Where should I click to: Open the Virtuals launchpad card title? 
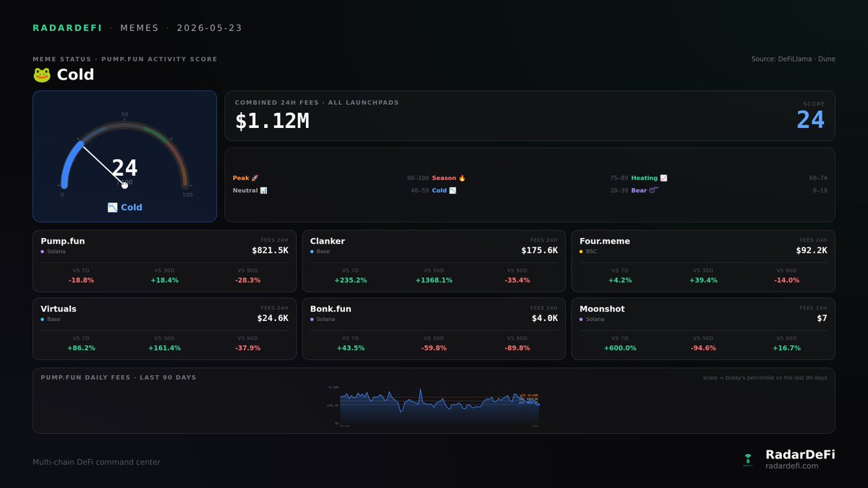[x=58, y=309]
